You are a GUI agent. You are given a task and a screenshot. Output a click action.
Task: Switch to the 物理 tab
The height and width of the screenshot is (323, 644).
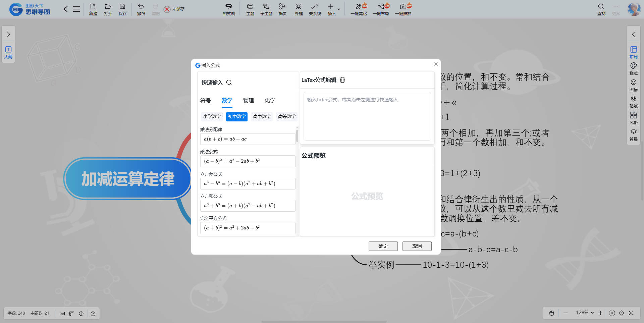(248, 100)
